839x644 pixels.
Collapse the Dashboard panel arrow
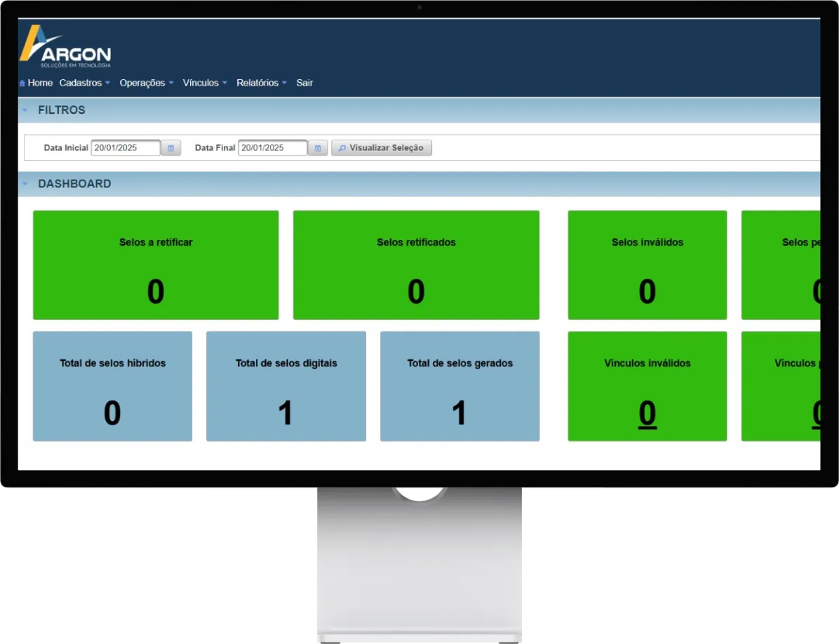click(25, 184)
